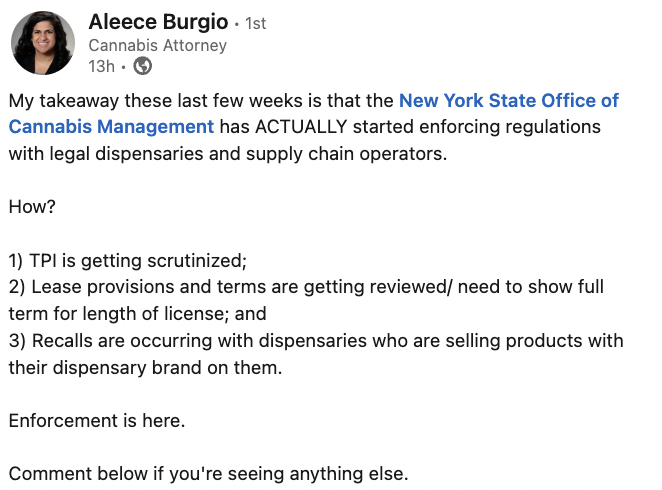Viewport: 662px width, 490px height.
Task: Click the globe public visibility icon
Action: click(143, 66)
